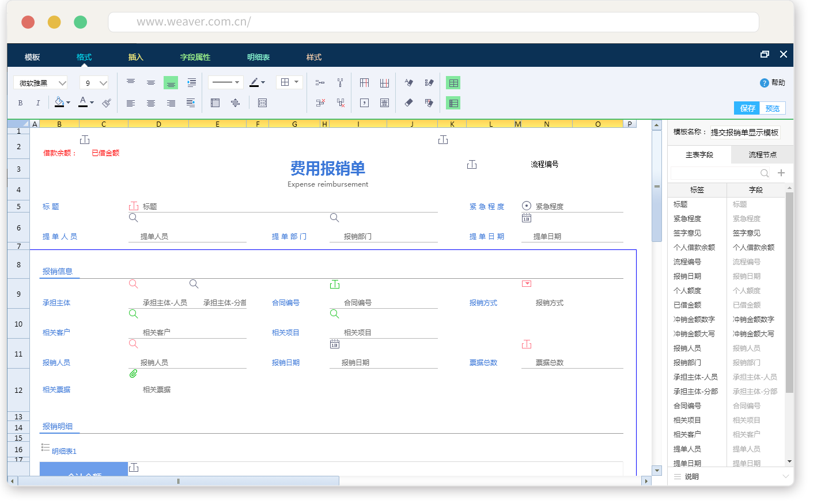
Task: Toggle bold formatting in the toolbar
Action: [20, 103]
